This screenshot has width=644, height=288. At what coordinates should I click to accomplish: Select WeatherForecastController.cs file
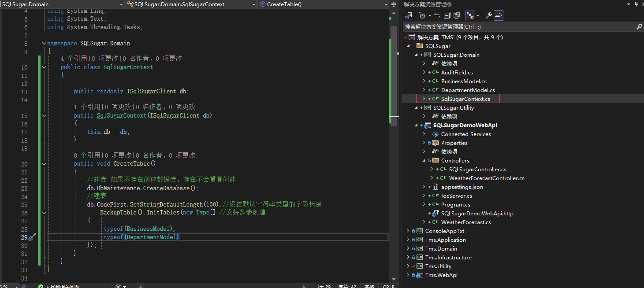487,178
